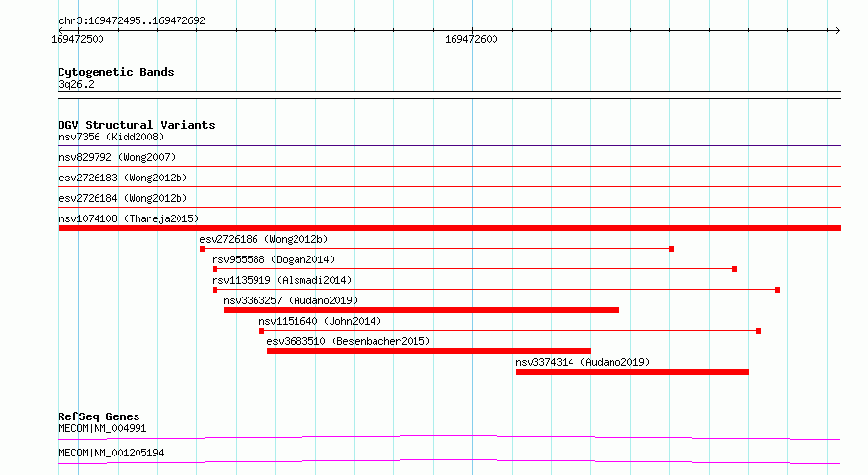Click nsv1074108 (Thareja2015) variant label
Image resolution: width=868 pixels, height=475 pixels.
(x=129, y=218)
